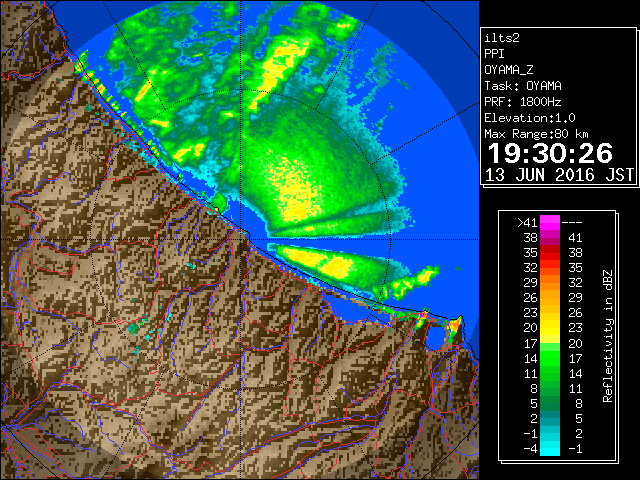Screen dimensions: 640x480
Task: Pick the cyan -4 to -1 dBZ swatch
Action: coord(550,448)
